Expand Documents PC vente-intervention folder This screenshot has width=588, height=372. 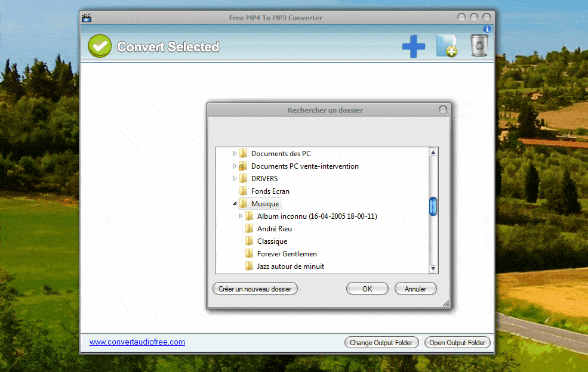coord(235,166)
